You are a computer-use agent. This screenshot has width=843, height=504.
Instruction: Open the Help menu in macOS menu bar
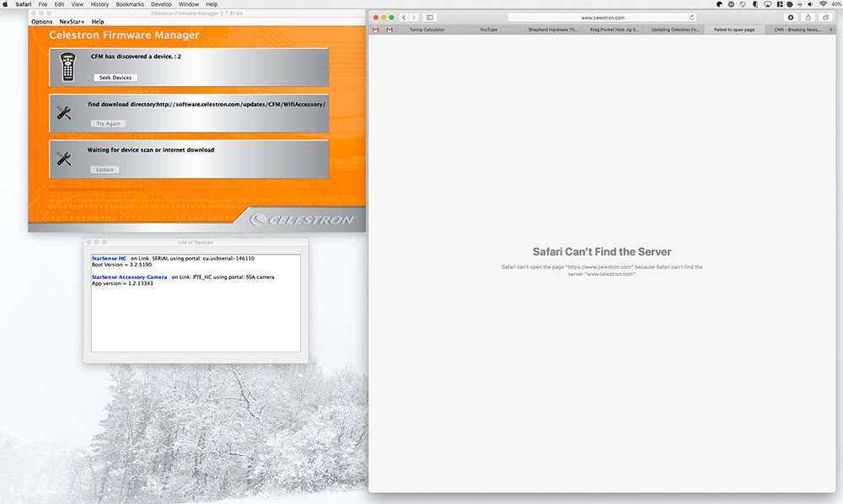(212, 3)
